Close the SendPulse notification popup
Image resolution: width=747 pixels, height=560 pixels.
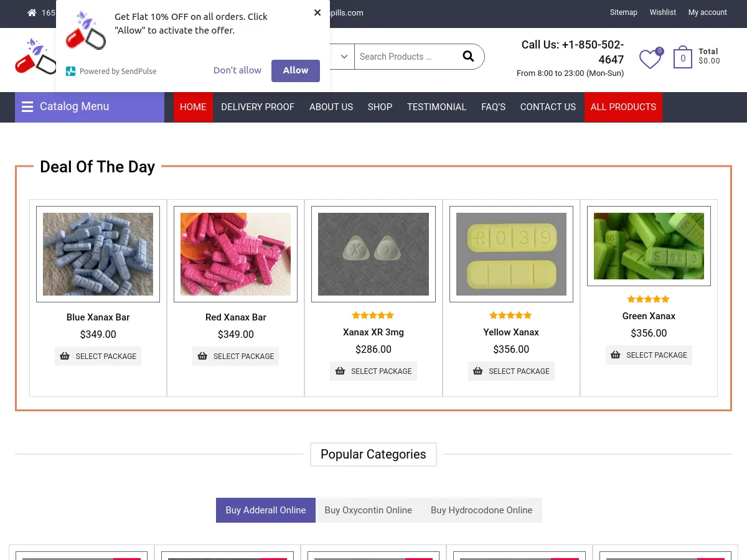point(317,12)
